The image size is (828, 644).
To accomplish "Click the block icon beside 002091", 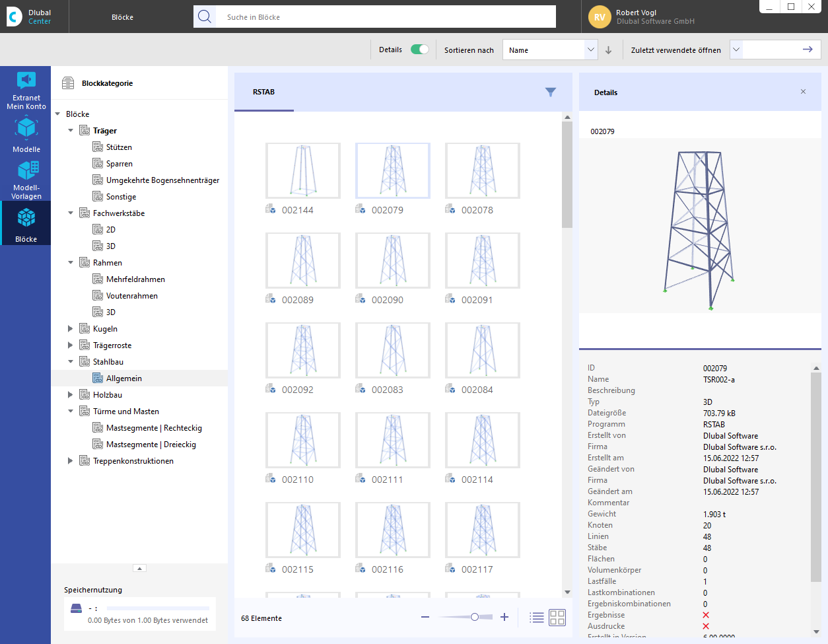I will (450, 299).
